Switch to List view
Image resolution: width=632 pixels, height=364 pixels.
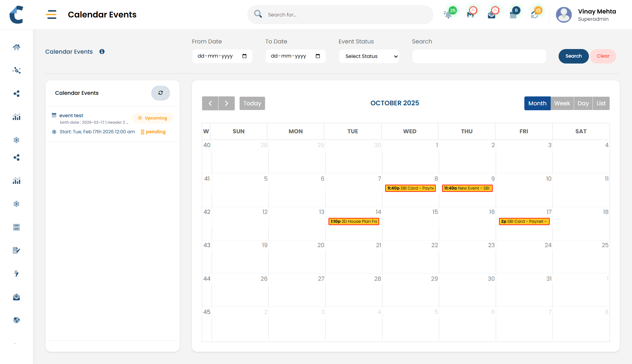point(601,103)
